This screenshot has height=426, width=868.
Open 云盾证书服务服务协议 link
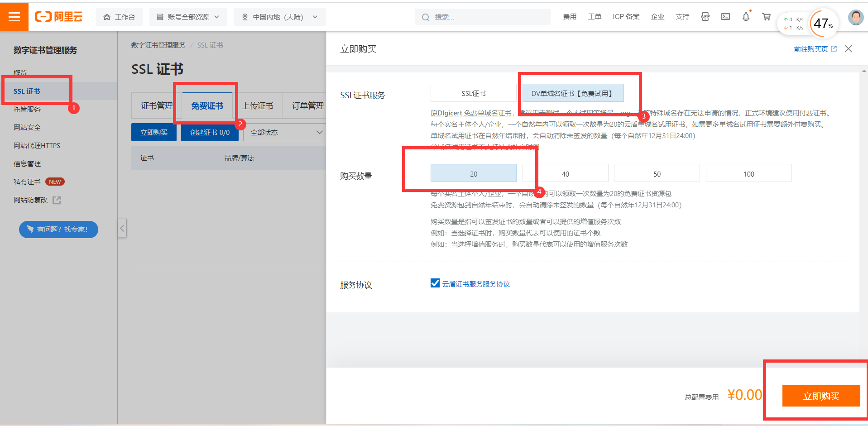(476, 284)
